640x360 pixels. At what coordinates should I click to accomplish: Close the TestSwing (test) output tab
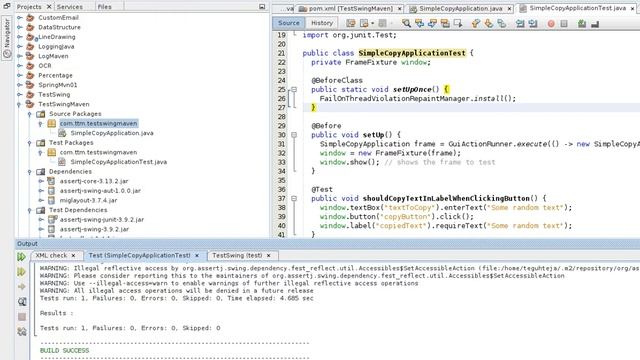(x=269, y=256)
